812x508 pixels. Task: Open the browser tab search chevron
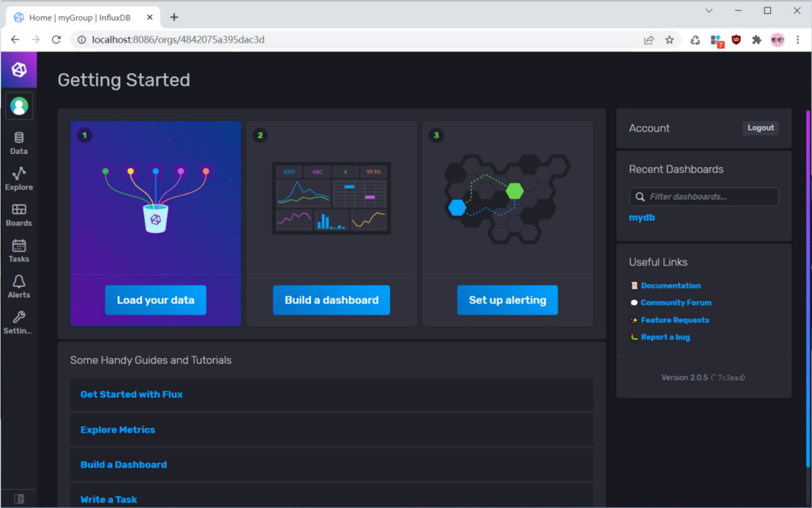[709, 11]
